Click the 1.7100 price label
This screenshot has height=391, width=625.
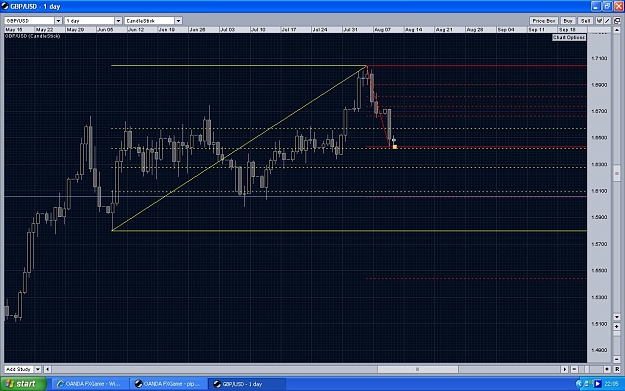(599, 58)
